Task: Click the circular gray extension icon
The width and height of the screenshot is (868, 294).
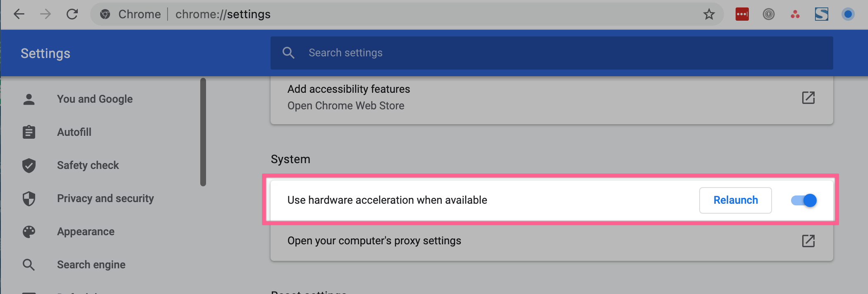Action: pyautogui.click(x=768, y=14)
